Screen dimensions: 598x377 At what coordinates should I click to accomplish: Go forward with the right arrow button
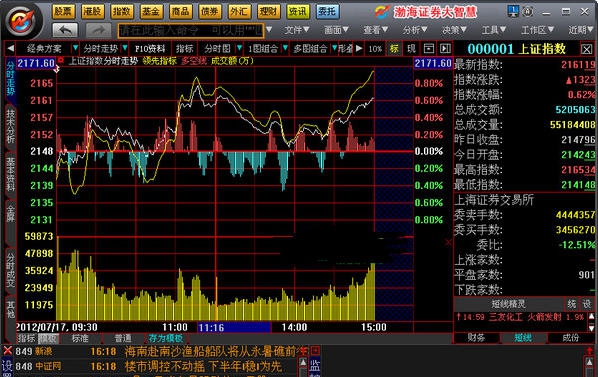(x=98, y=30)
